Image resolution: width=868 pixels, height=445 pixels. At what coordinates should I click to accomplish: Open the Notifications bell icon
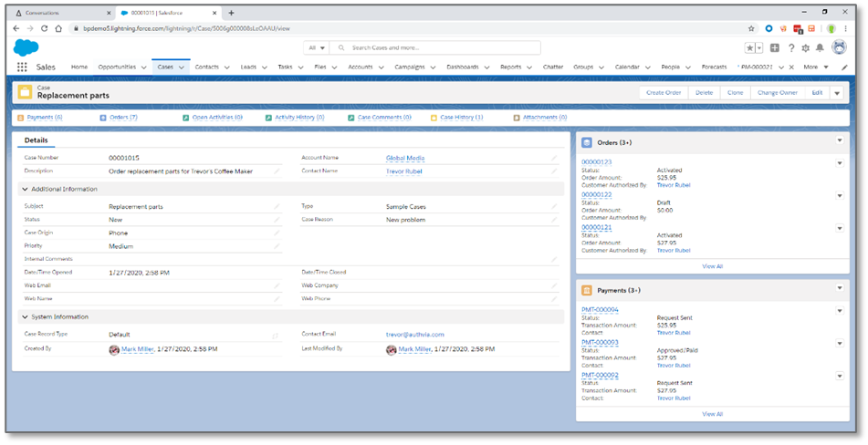pyautogui.click(x=821, y=48)
